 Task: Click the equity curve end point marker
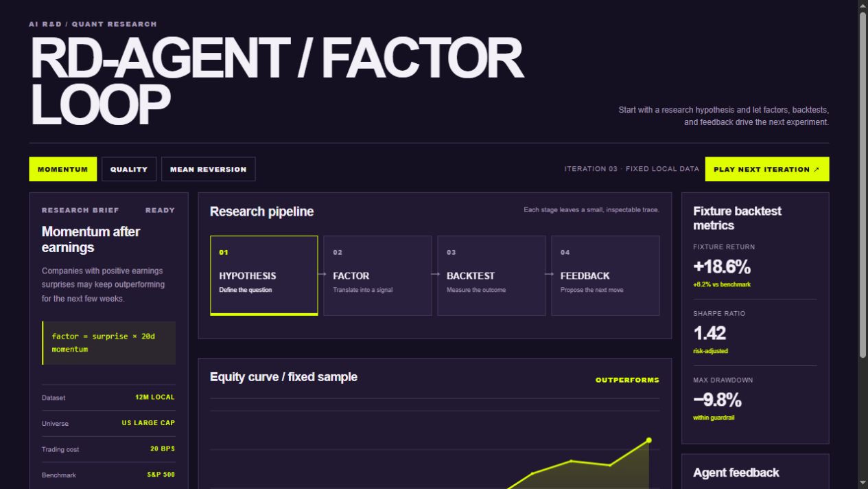tap(648, 440)
